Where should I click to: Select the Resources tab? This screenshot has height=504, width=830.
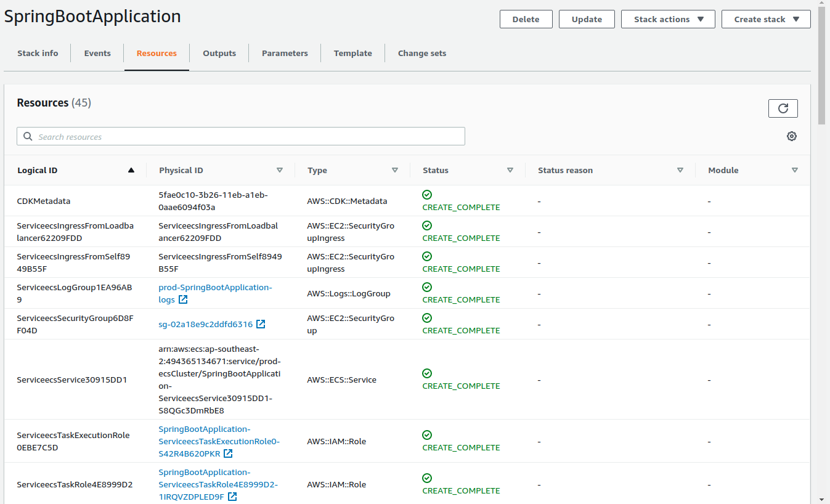pyautogui.click(x=157, y=53)
